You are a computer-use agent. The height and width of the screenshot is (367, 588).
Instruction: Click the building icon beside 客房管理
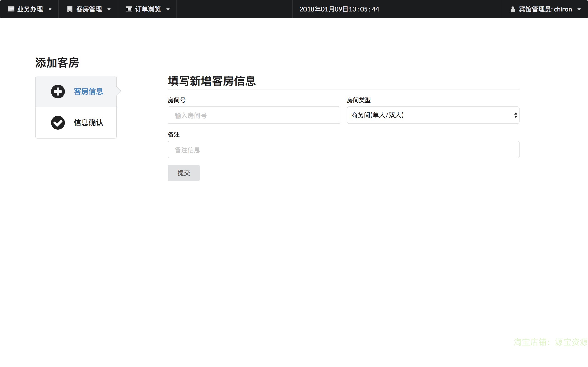[x=70, y=9]
